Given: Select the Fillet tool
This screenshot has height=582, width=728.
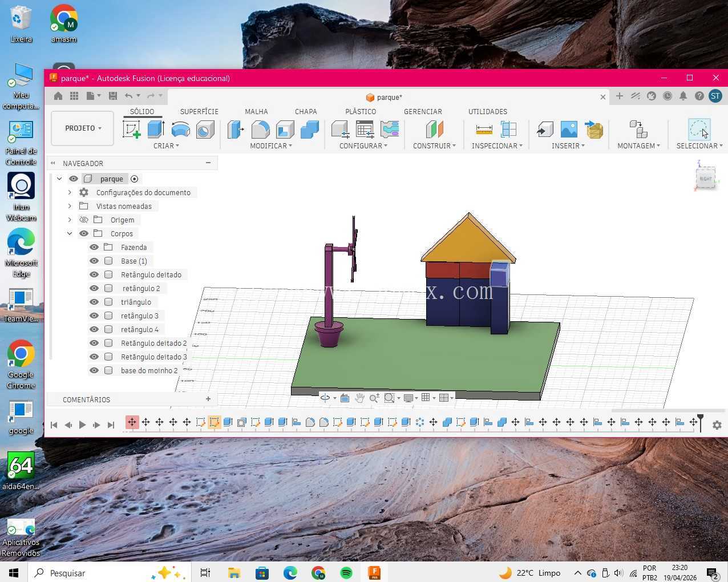Looking at the screenshot, I should (261, 130).
